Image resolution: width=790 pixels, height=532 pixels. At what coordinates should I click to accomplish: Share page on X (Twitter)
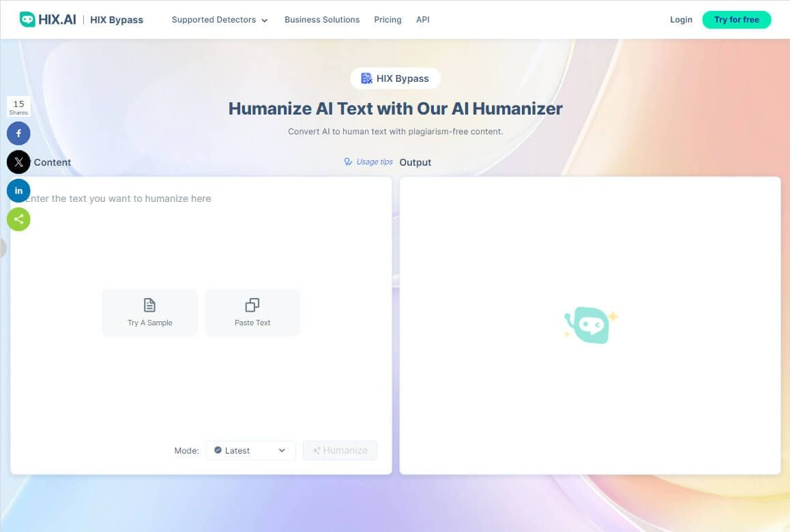[18, 162]
